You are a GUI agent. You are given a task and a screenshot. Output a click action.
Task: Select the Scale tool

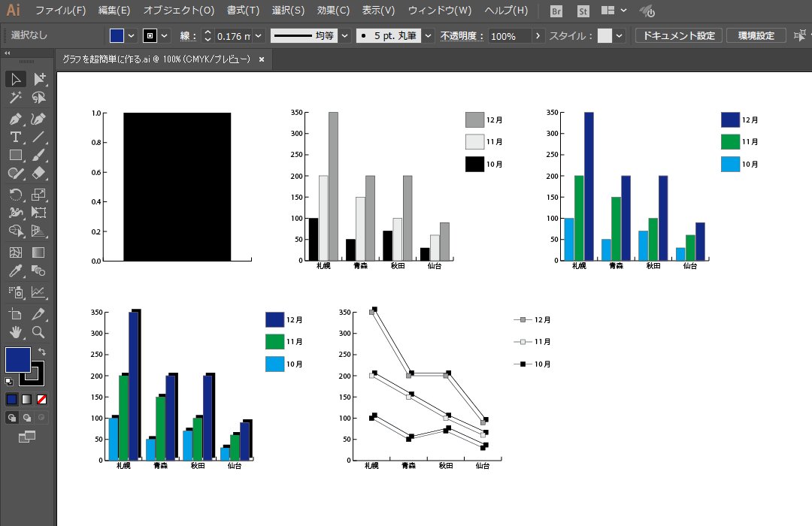[x=39, y=194]
